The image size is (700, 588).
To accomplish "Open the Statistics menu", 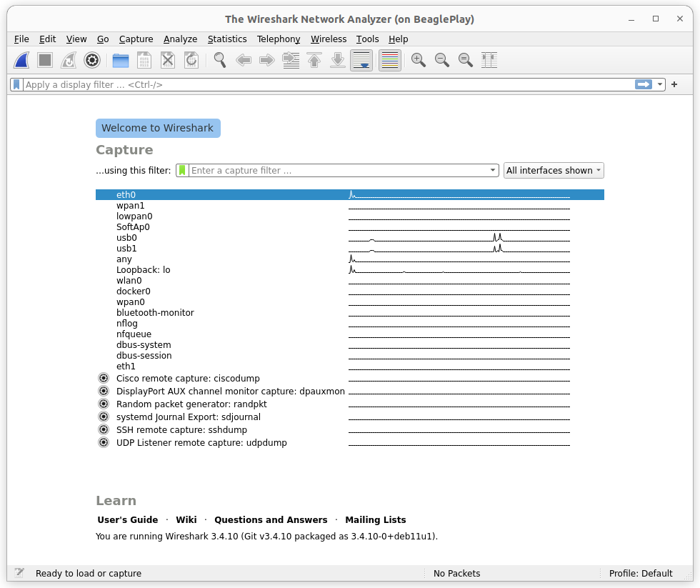I will click(226, 39).
